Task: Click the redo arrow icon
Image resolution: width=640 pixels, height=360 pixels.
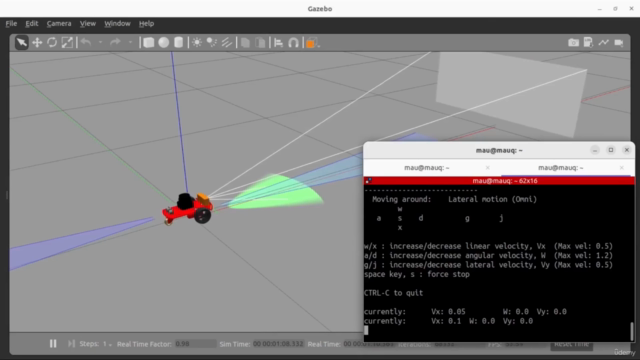Action: tap(116, 42)
